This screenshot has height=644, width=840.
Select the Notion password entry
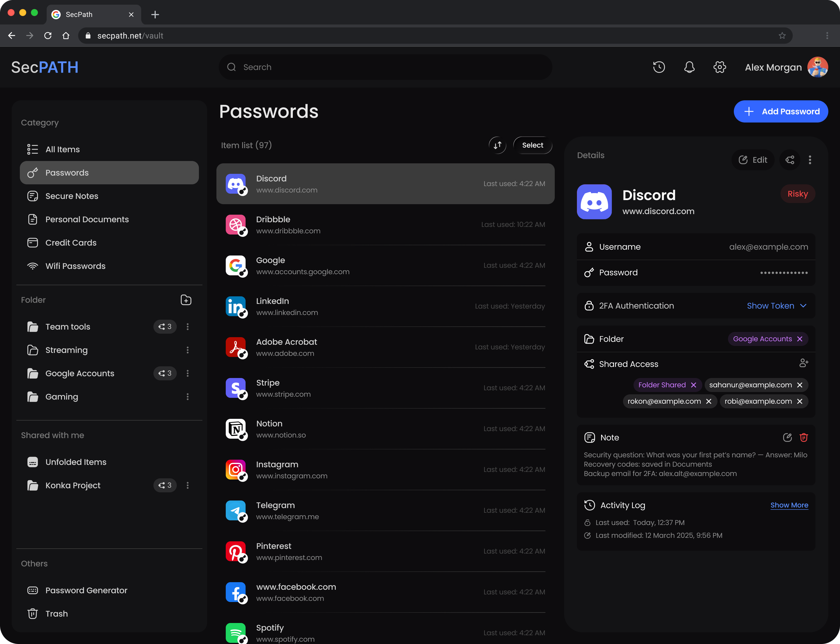385,429
